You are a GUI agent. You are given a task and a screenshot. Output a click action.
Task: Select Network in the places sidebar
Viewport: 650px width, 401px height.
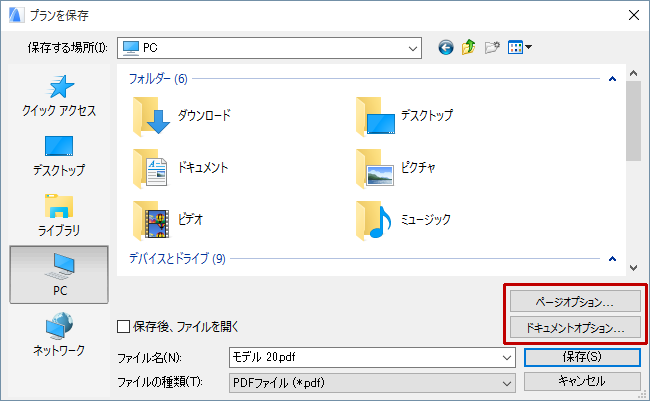pos(59,334)
